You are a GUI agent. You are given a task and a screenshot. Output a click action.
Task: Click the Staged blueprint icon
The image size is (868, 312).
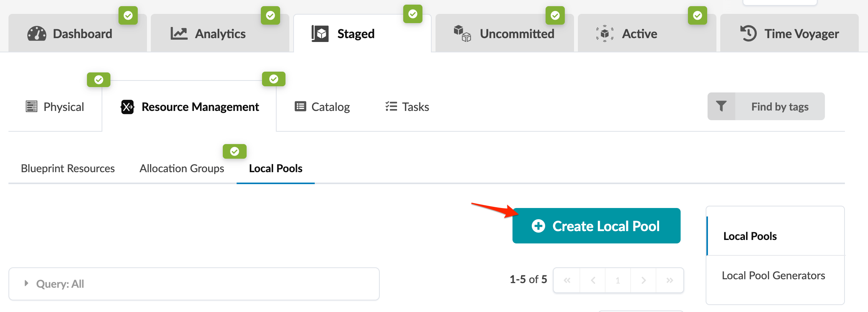coord(320,34)
